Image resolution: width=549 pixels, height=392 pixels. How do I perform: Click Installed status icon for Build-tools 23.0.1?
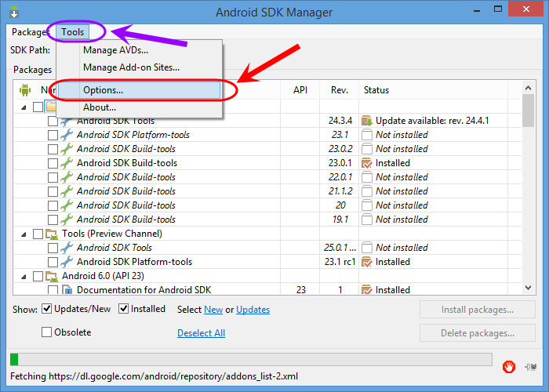(366, 163)
